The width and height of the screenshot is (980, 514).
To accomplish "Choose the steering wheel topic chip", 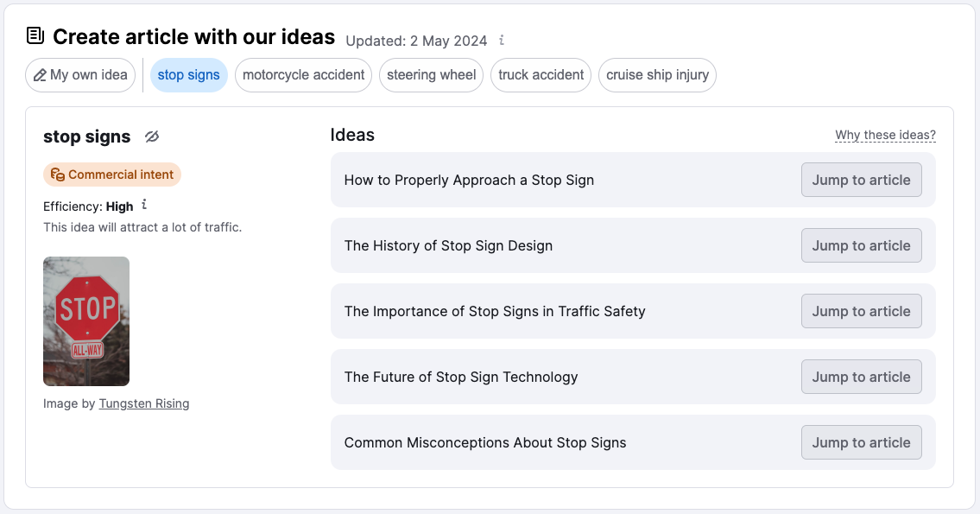I will click(431, 75).
